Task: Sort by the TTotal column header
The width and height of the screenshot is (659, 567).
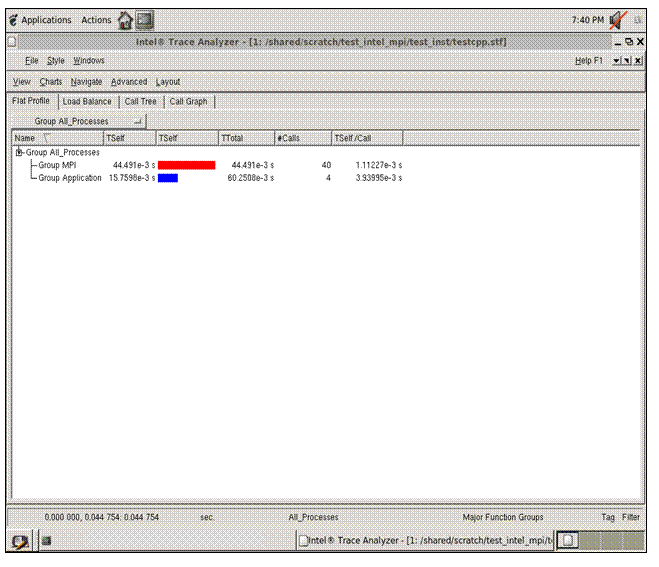Action: coord(247,138)
